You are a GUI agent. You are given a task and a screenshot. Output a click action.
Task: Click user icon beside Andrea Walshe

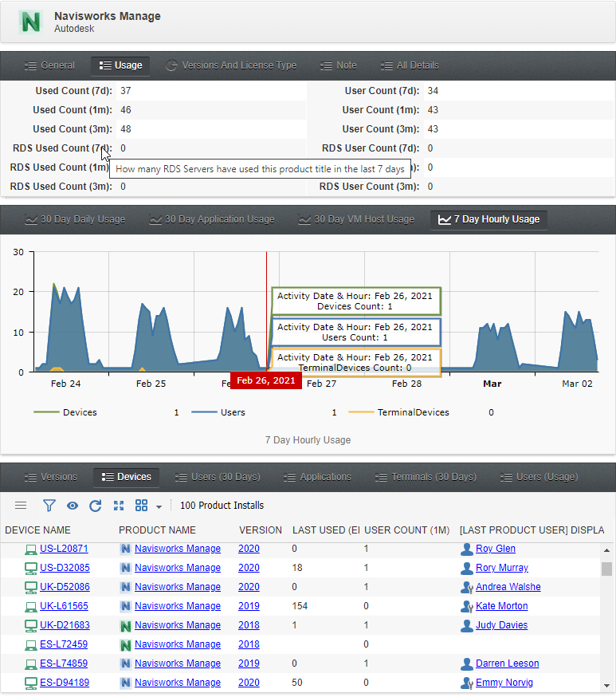(x=467, y=587)
